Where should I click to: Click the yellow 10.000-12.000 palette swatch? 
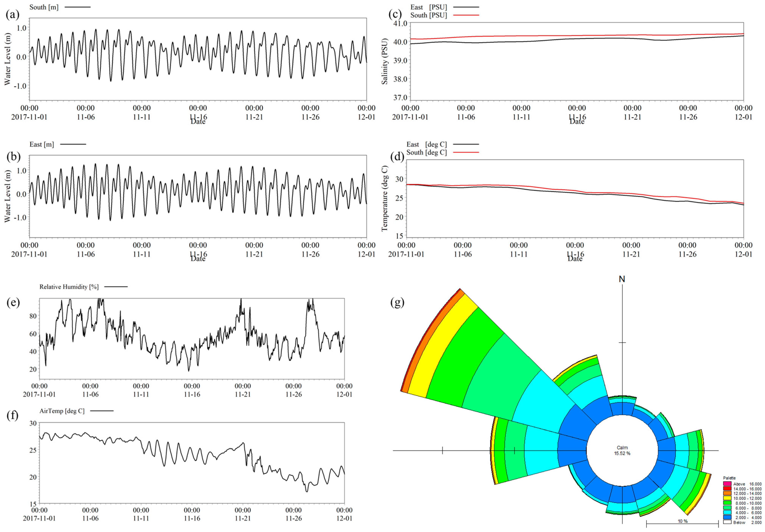(727, 498)
